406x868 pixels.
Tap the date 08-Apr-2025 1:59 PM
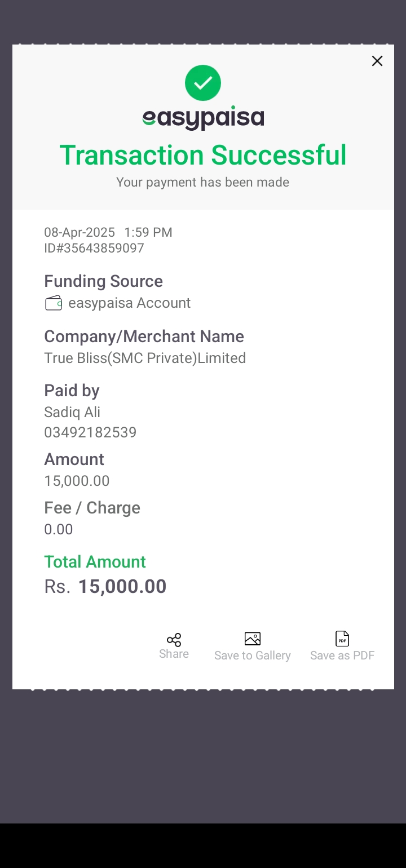coord(108,232)
